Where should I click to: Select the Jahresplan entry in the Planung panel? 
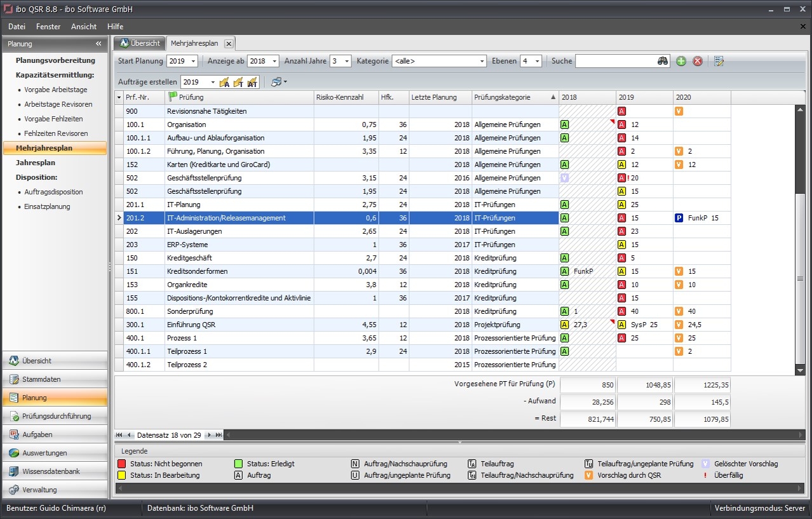(x=37, y=162)
